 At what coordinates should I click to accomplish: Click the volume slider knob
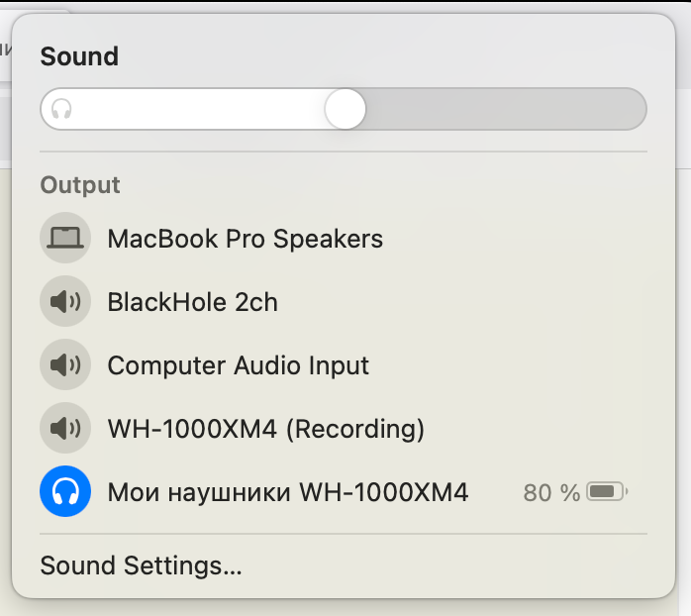345,109
